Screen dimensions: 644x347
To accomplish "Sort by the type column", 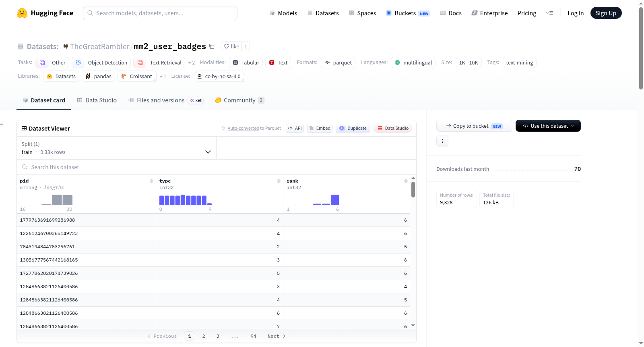I will point(279,181).
